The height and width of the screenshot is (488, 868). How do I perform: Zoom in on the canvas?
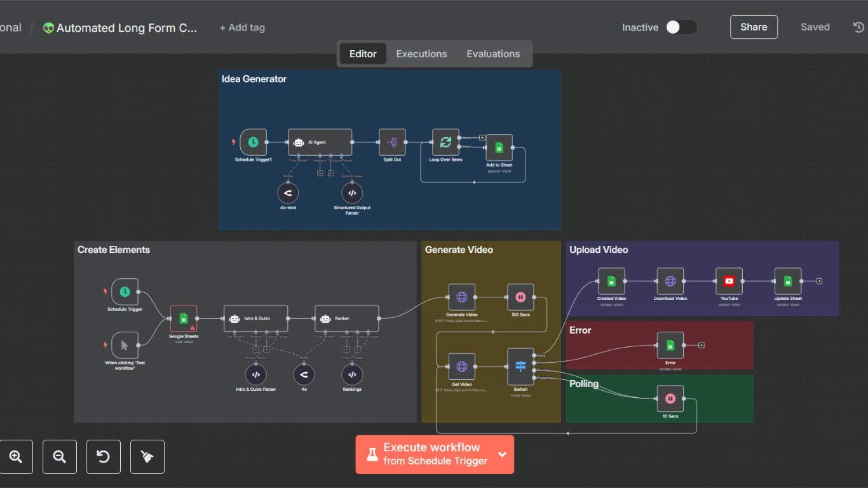(x=16, y=457)
